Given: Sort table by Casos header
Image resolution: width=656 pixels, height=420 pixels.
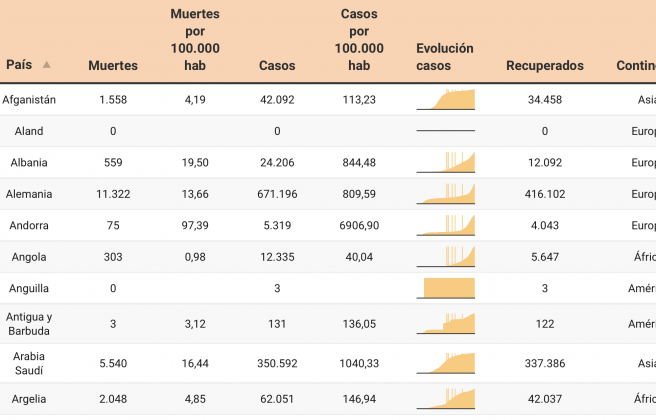Looking at the screenshot, I should click(276, 66).
